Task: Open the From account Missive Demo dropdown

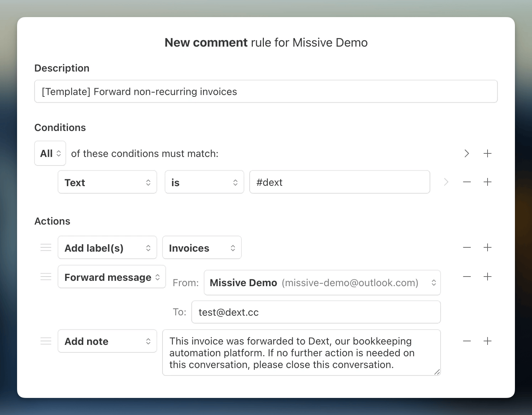Action: [x=322, y=283]
